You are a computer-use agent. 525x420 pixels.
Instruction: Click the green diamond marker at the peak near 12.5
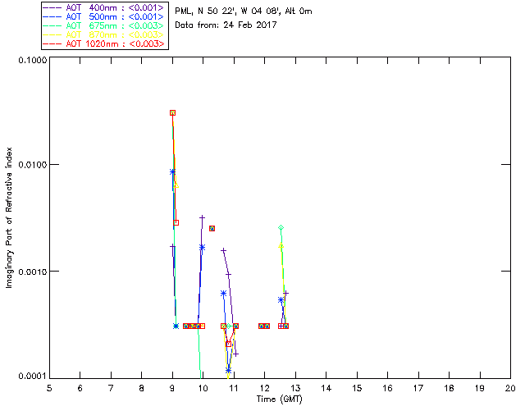[x=281, y=228]
